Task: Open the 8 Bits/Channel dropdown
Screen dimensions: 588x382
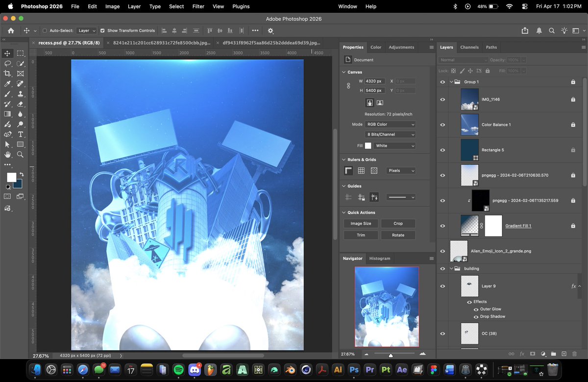Action: (391, 134)
